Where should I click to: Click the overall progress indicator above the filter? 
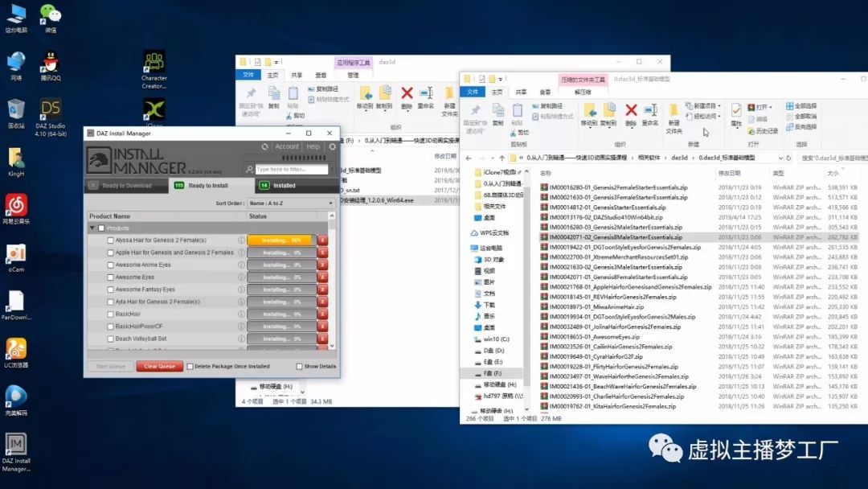coord(304,158)
